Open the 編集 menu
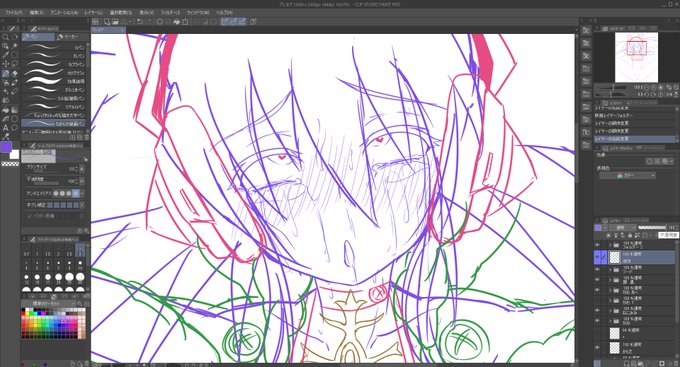 (37, 13)
